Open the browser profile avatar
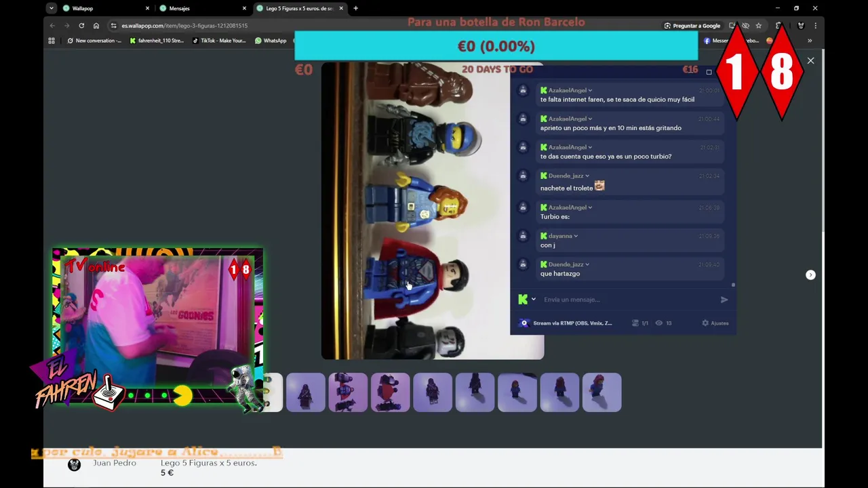The width and height of the screenshot is (868, 488). [801, 26]
